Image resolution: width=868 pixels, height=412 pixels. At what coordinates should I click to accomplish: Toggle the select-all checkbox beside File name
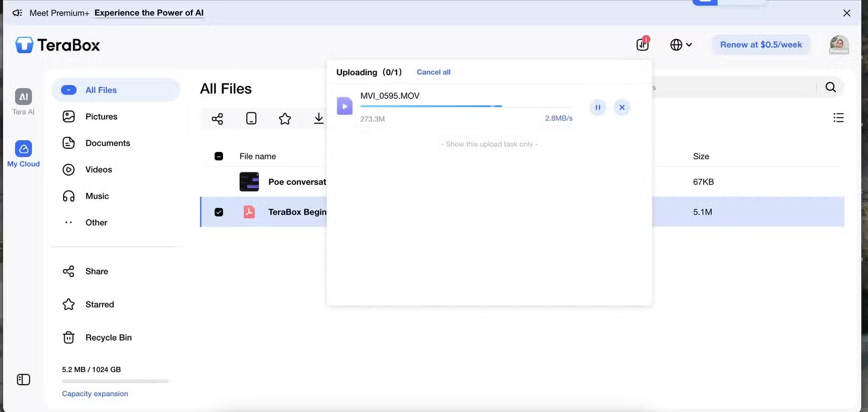219,156
